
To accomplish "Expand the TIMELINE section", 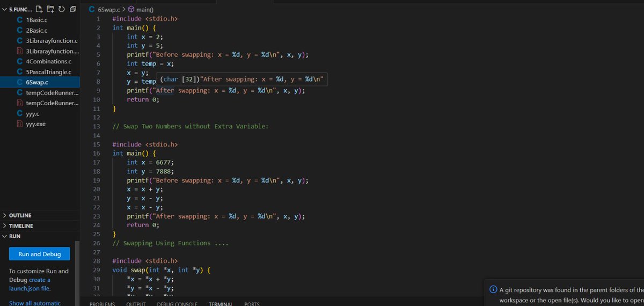I will click(40, 226).
